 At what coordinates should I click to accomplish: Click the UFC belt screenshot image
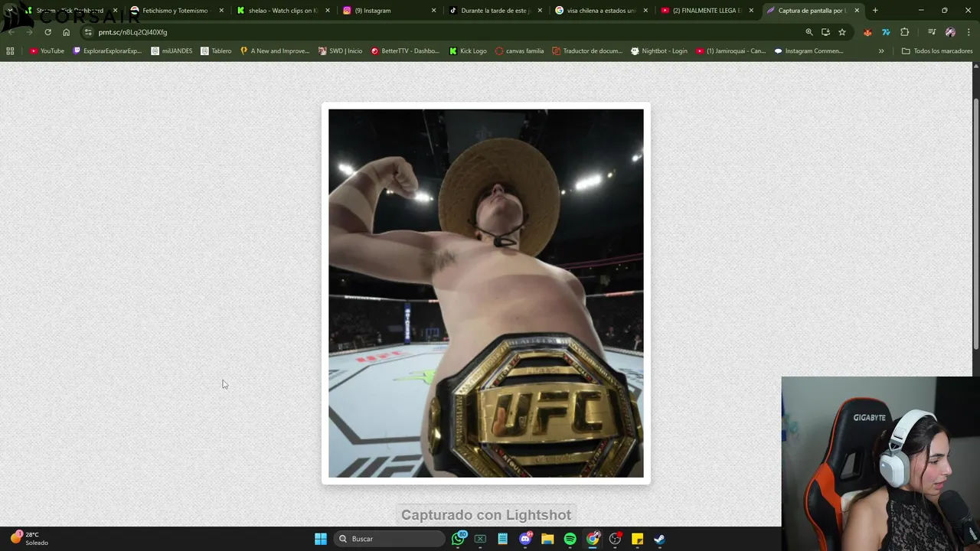[x=486, y=293]
